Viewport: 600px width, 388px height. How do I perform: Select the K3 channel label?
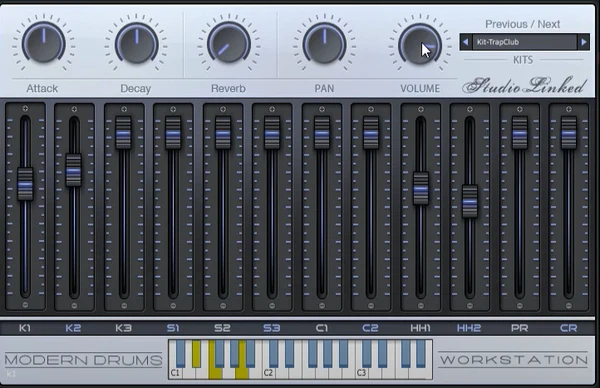point(124,328)
